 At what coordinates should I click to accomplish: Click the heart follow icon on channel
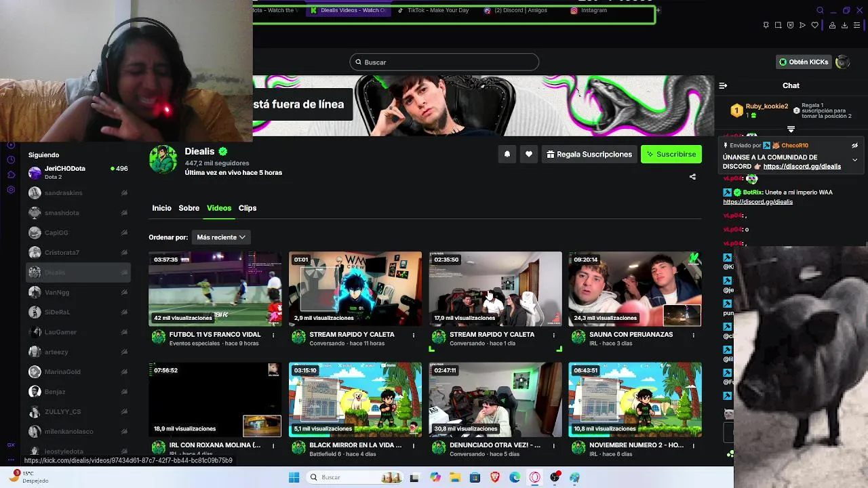point(529,155)
